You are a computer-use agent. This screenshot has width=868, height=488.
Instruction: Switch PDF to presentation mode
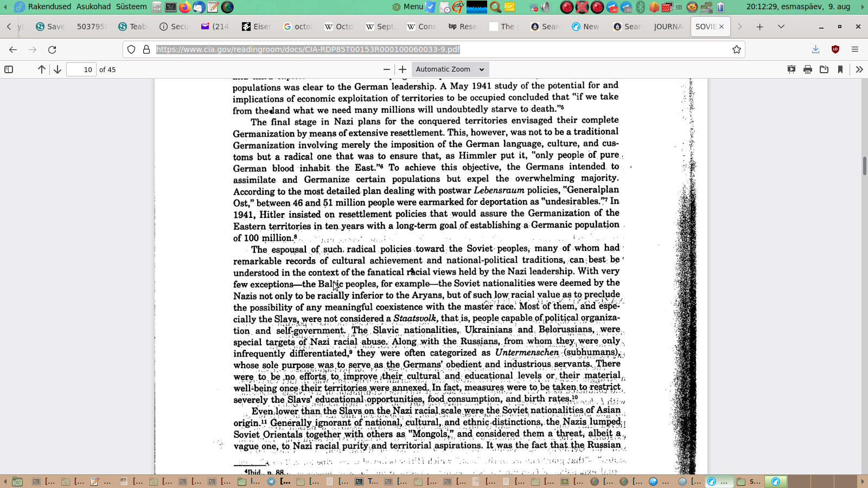(792, 69)
